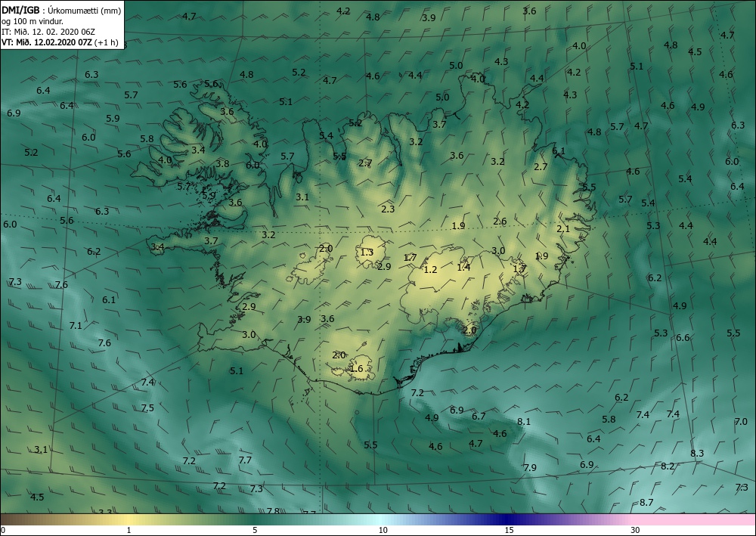The image size is (756, 536).
Task: Click the map value "2.6"
Action: point(500,222)
